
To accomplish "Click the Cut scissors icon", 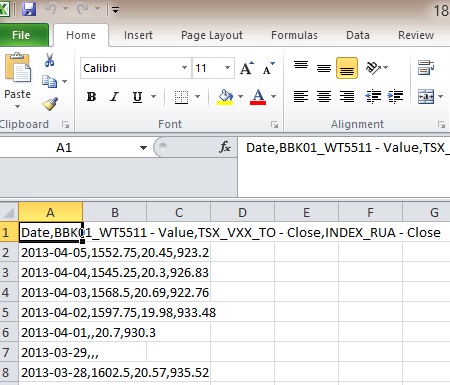I will point(49,60).
